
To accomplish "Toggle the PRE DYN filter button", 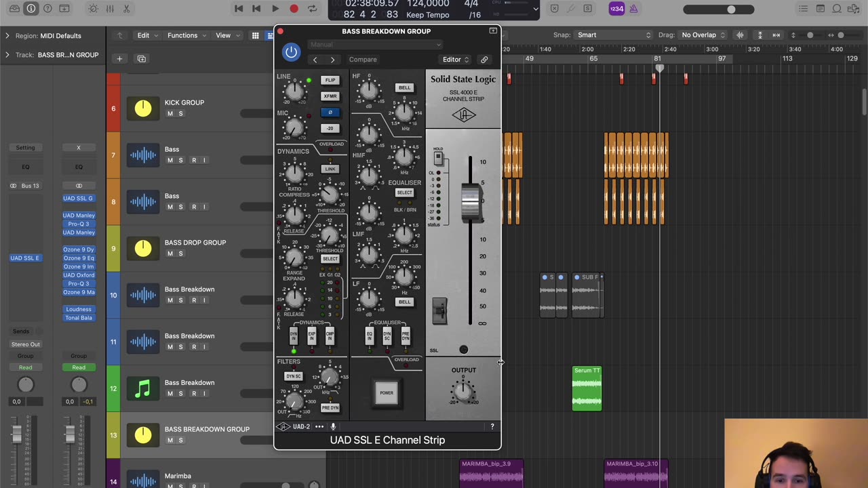I will click(x=330, y=407).
